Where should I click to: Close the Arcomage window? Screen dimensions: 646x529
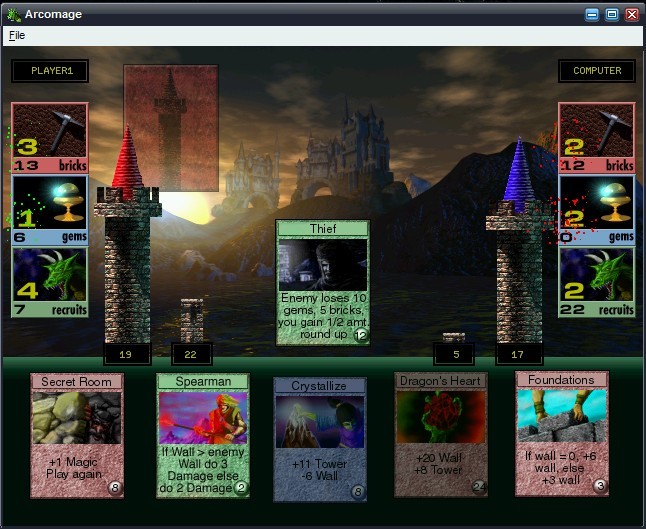(x=632, y=15)
